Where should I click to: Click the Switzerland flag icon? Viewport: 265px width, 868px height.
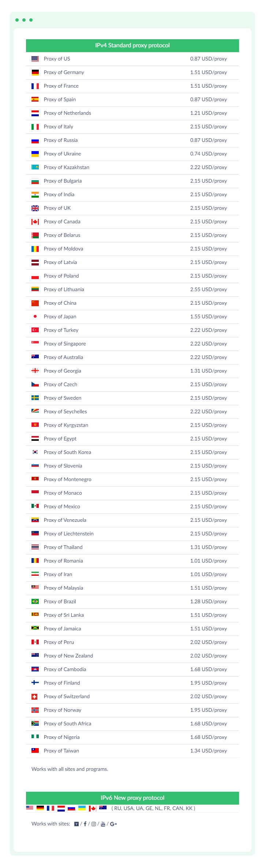pos(35,696)
